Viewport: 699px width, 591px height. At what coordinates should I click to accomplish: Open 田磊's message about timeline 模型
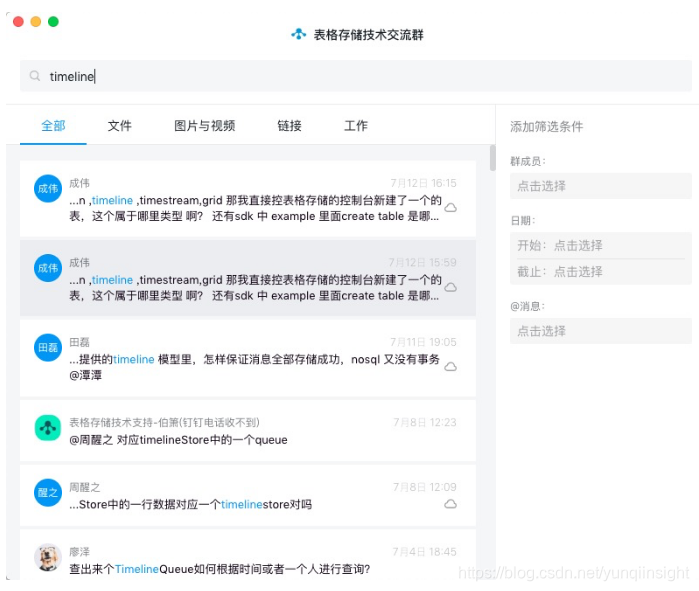tap(248, 358)
